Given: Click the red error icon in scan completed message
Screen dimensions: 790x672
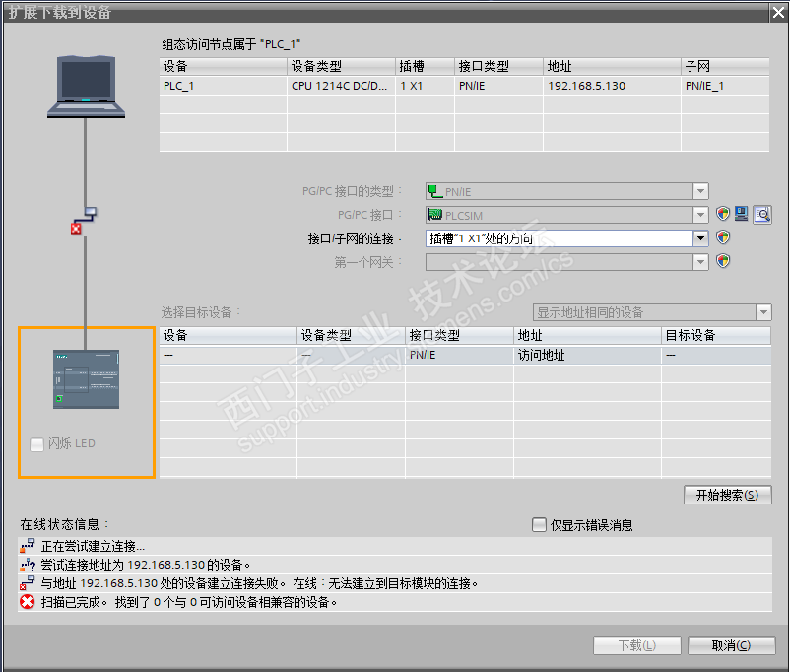Looking at the screenshot, I should click(28, 602).
